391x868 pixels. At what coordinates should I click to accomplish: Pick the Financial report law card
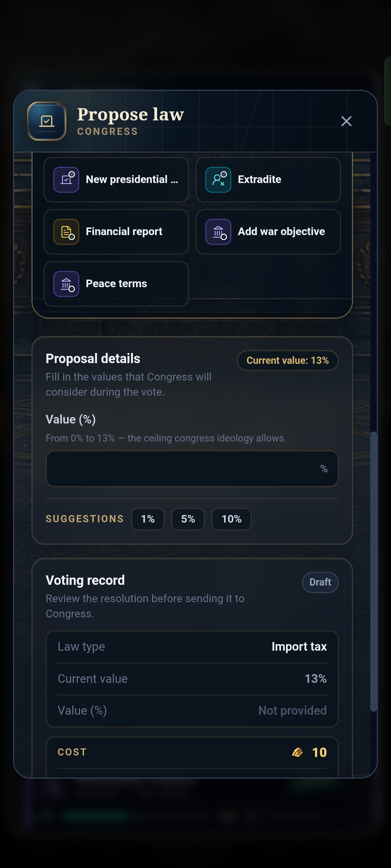(116, 232)
